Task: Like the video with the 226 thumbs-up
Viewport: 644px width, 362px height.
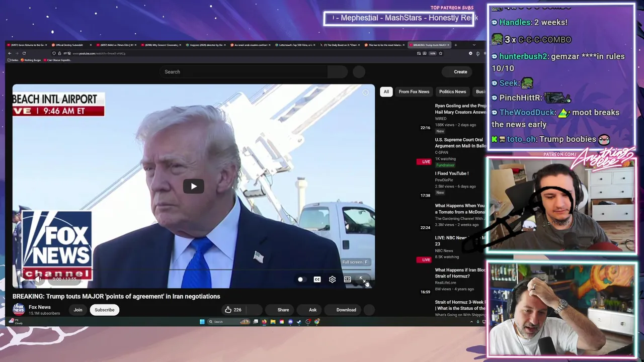Action: [233, 310]
